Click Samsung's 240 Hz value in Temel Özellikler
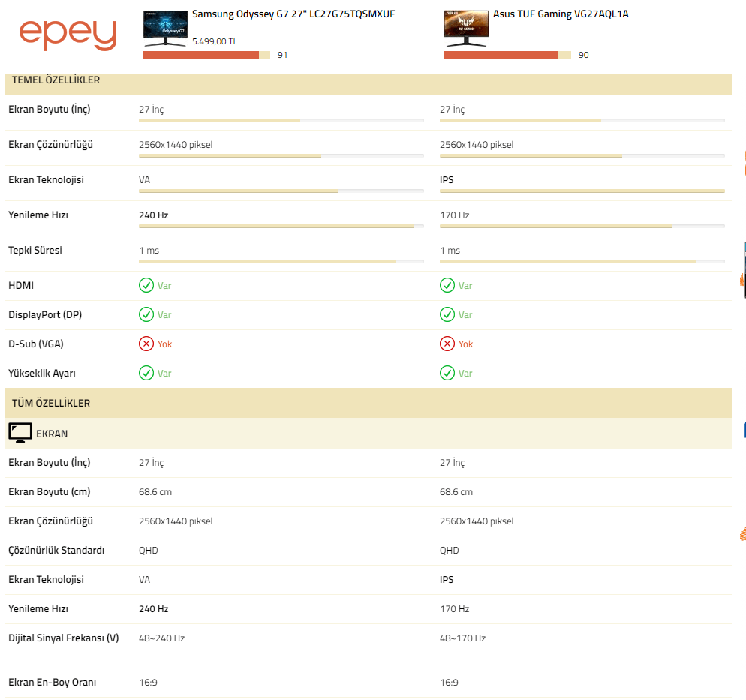The height and width of the screenshot is (700, 746). click(154, 215)
